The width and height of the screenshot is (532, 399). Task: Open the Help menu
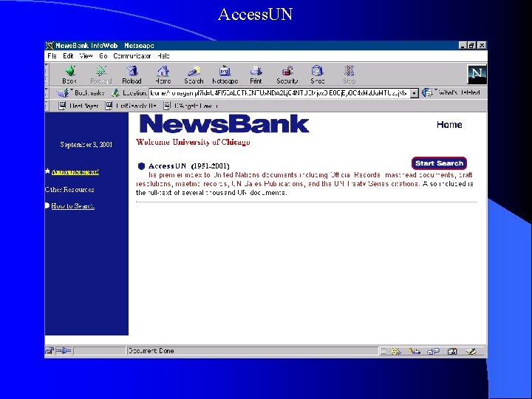(163, 56)
